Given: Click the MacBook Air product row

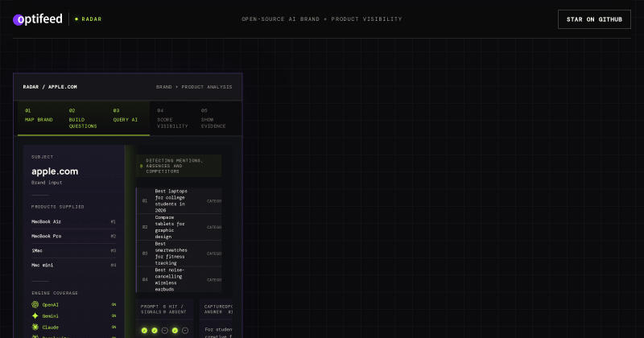Looking at the screenshot, I should [73, 222].
